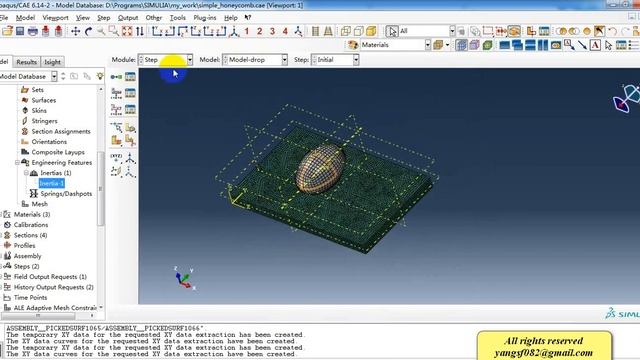
Task: Click the Print icon in toolbar
Action: [33, 31]
